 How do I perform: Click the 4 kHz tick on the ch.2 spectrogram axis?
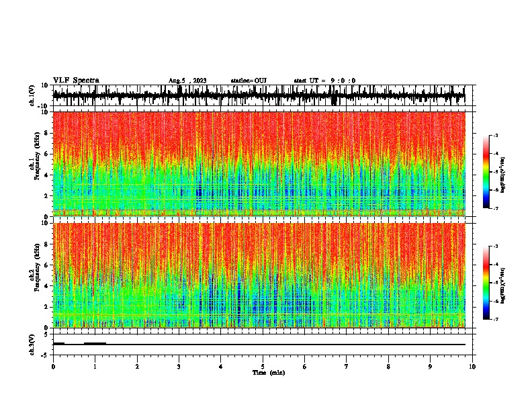click(x=47, y=286)
